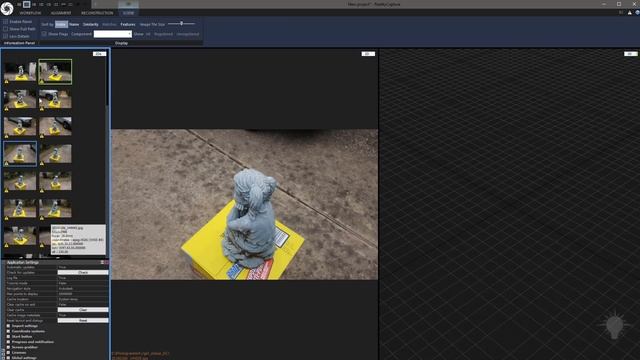Image resolution: width=640 pixels, height=360 pixels.
Task: Expand the Licenses section
Action: pos(8,353)
